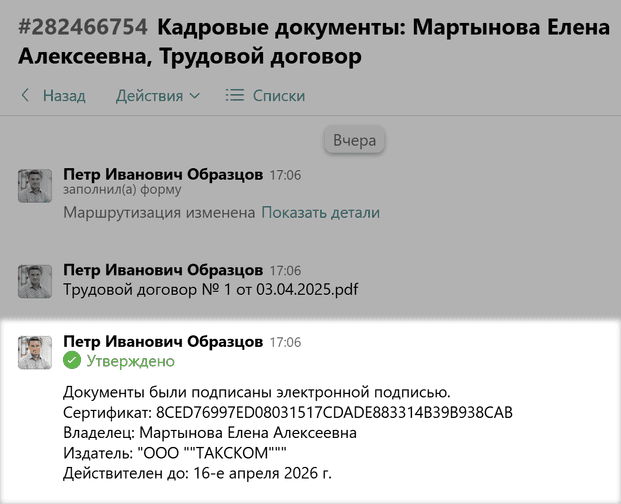Click the green Утверждено checkmark icon
621x504 pixels.
pyautogui.click(x=72, y=361)
